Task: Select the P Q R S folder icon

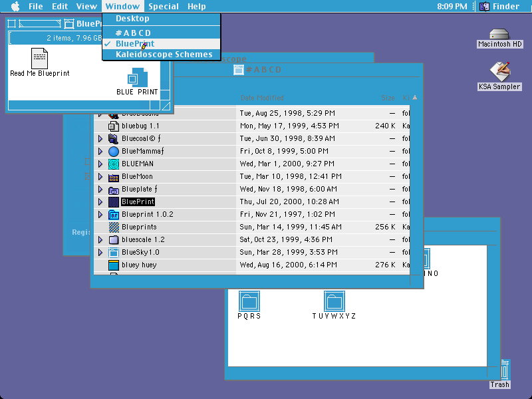Action: [249, 301]
